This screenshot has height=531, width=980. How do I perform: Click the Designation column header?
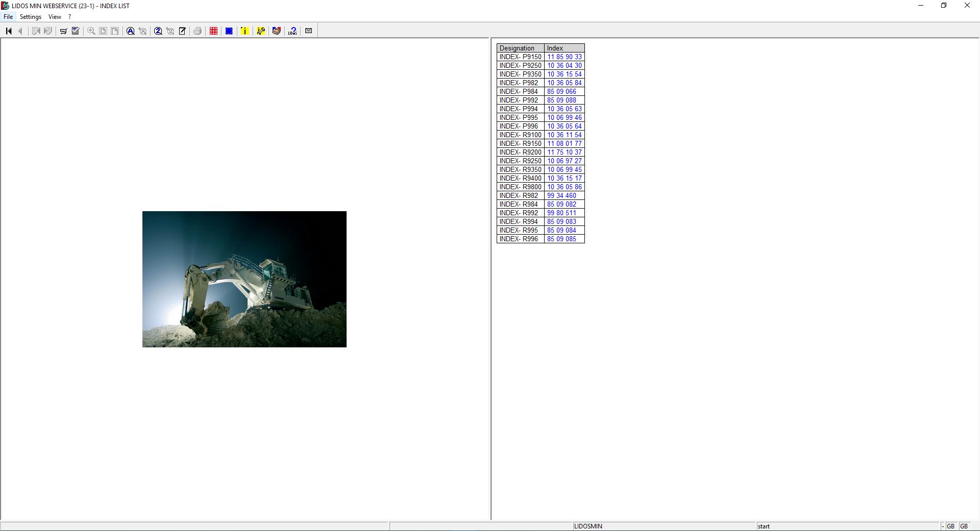point(521,48)
